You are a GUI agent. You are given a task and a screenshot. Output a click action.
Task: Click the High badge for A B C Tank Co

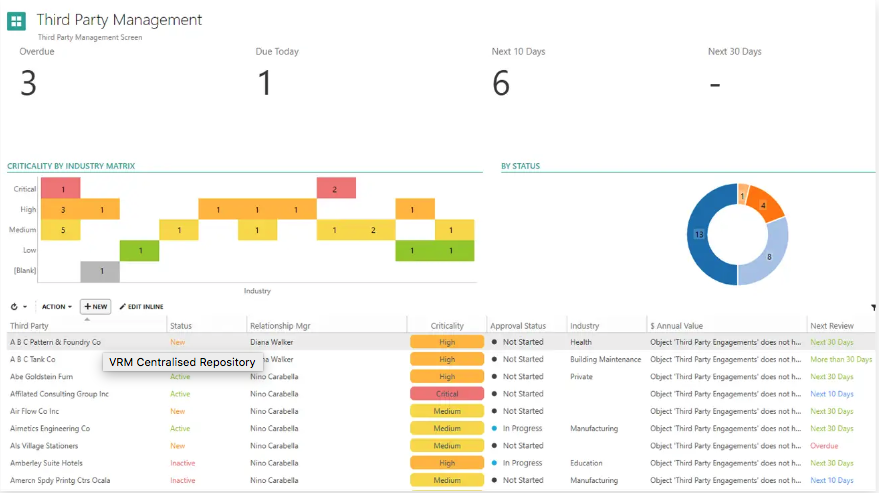(x=447, y=360)
